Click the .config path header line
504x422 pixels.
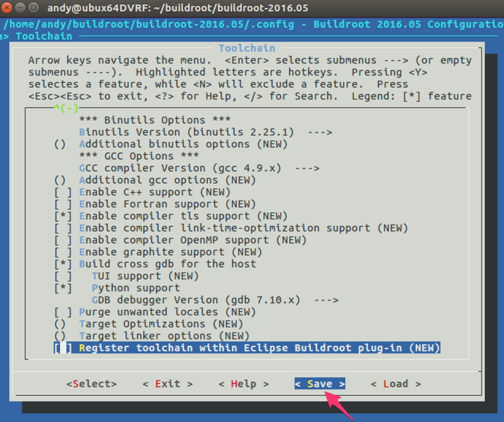[x=252, y=25]
